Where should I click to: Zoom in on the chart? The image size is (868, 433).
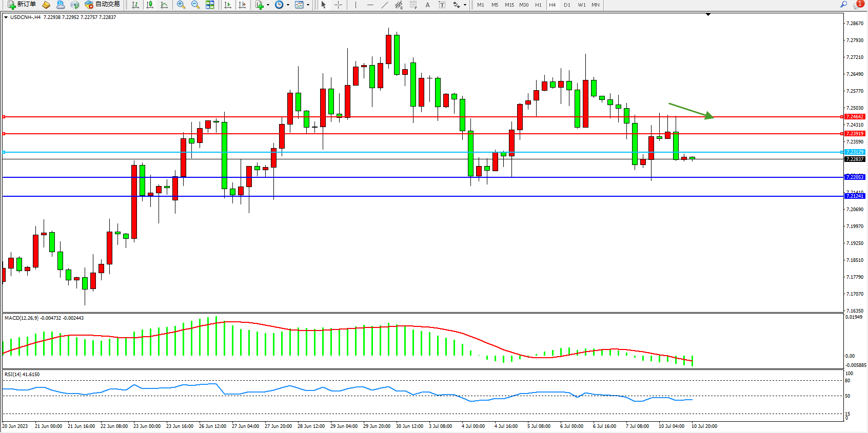(x=181, y=5)
